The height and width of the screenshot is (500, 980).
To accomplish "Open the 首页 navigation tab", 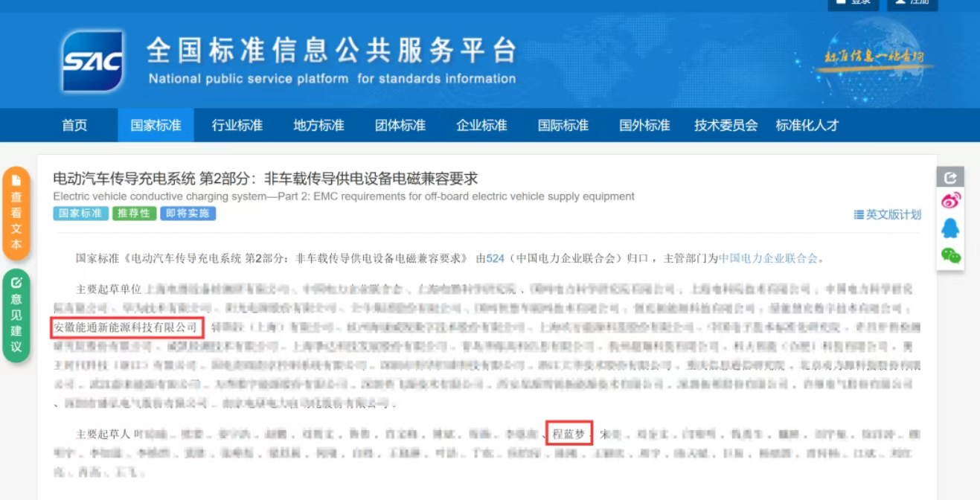I will click(74, 125).
